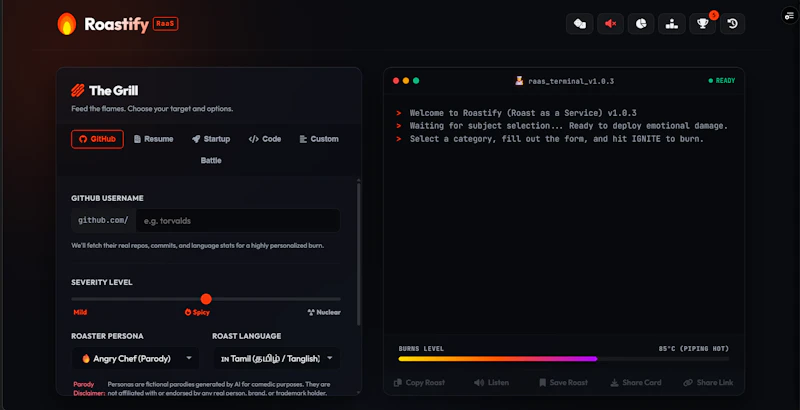
Task: Click the Parody Disclaimer label
Action: click(x=89, y=389)
